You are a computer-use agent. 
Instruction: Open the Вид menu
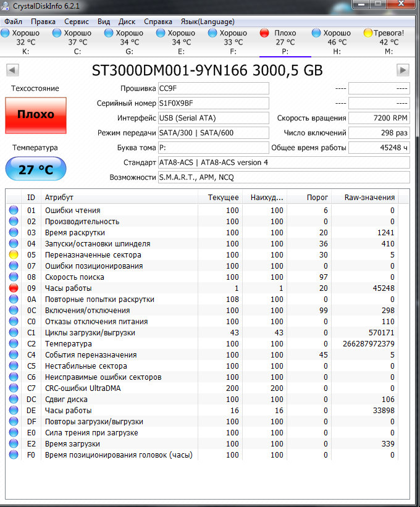104,22
